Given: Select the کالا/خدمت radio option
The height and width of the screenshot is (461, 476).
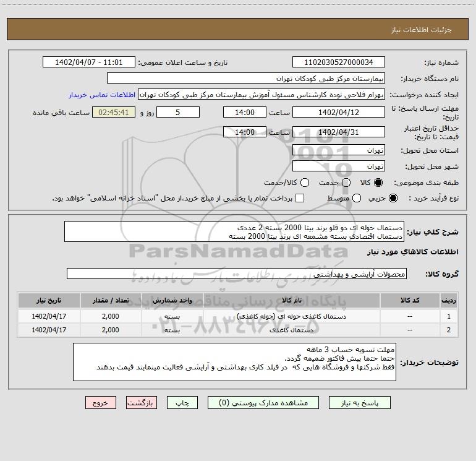Looking at the screenshot, I should click(305, 183).
